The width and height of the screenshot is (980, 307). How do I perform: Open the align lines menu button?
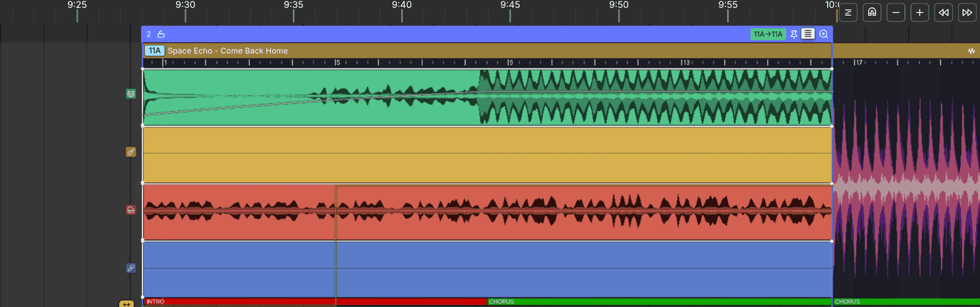pos(848,13)
